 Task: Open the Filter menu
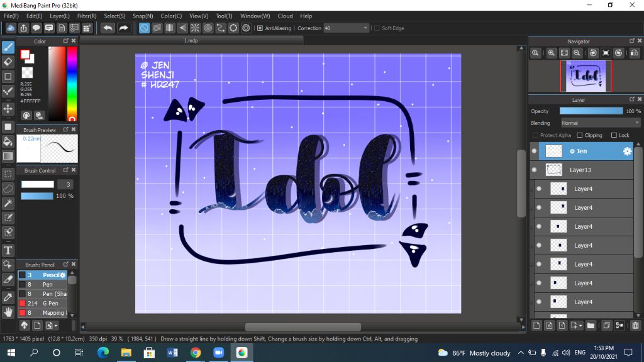87,16
